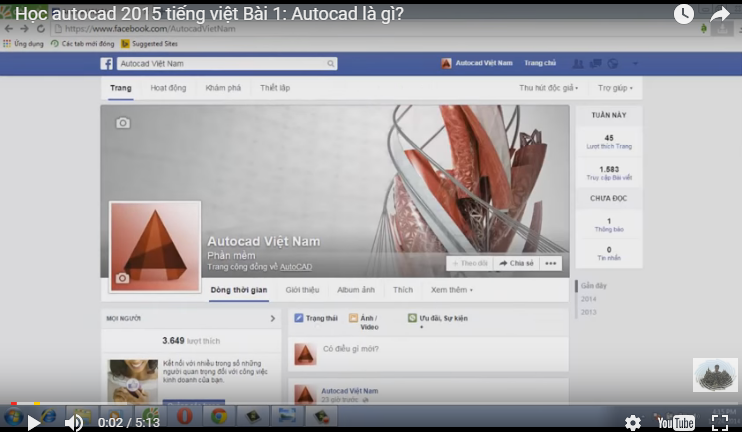Open Opera from the taskbar
The width and height of the screenshot is (742, 432).
185,416
